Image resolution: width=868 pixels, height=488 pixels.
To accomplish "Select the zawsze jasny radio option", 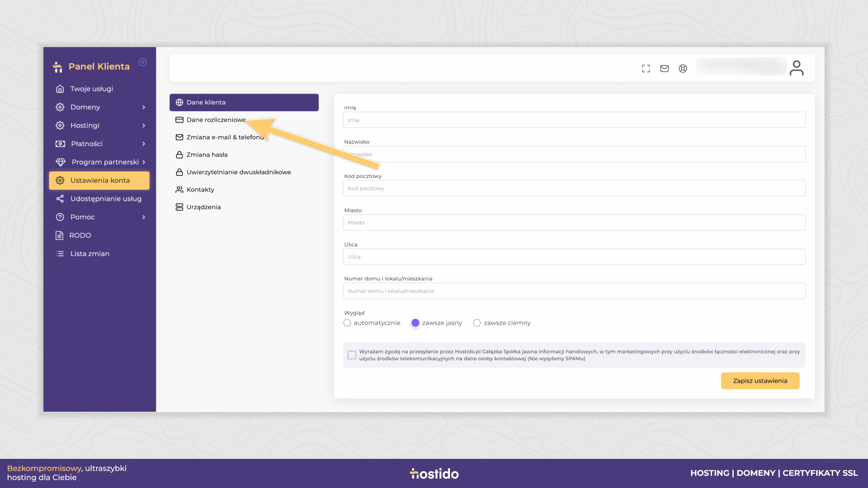I will point(415,323).
